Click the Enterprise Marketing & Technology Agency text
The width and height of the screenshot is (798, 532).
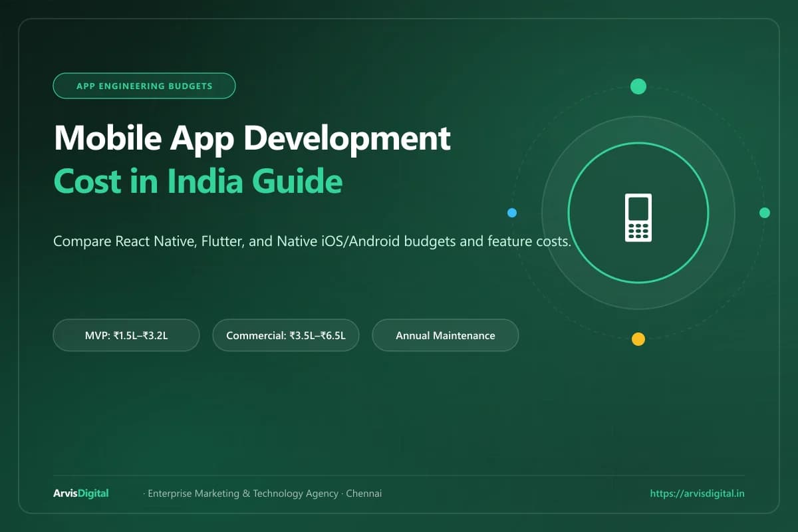pos(243,493)
